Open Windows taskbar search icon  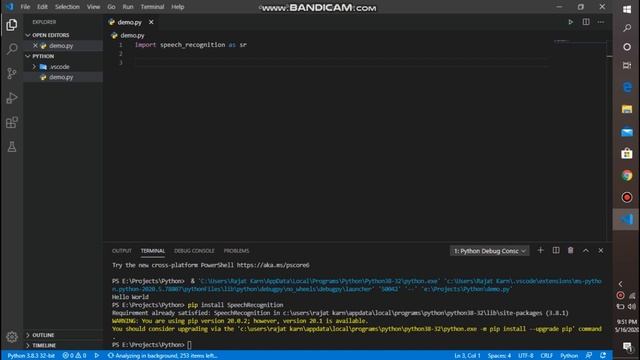coord(627,28)
